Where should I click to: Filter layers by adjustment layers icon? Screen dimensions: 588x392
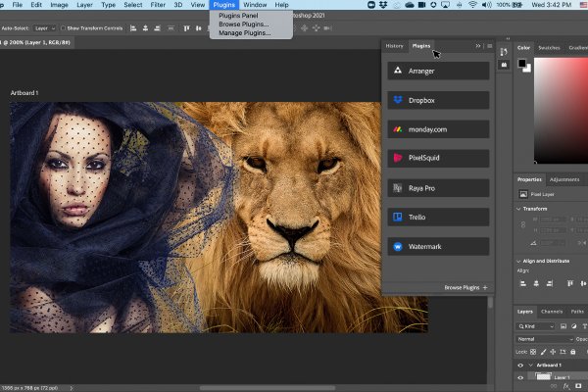point(573,326)
